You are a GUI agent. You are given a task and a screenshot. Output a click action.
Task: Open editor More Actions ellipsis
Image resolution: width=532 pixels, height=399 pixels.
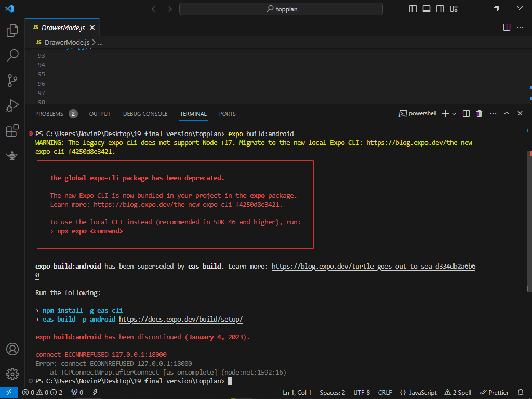tap(520, 28)
